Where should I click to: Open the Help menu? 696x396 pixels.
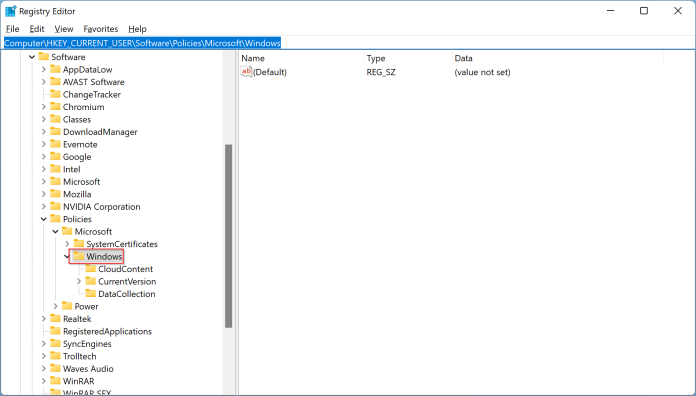tap(137, 29)
